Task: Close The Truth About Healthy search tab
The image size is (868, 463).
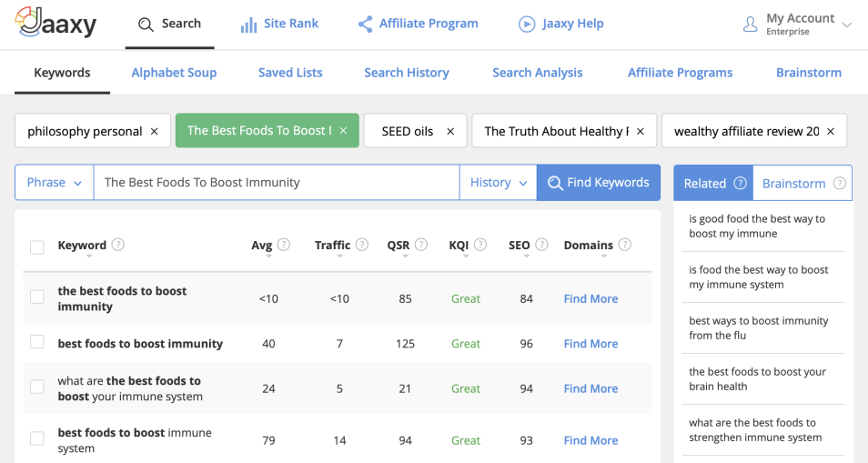Action: pos(641,132)
